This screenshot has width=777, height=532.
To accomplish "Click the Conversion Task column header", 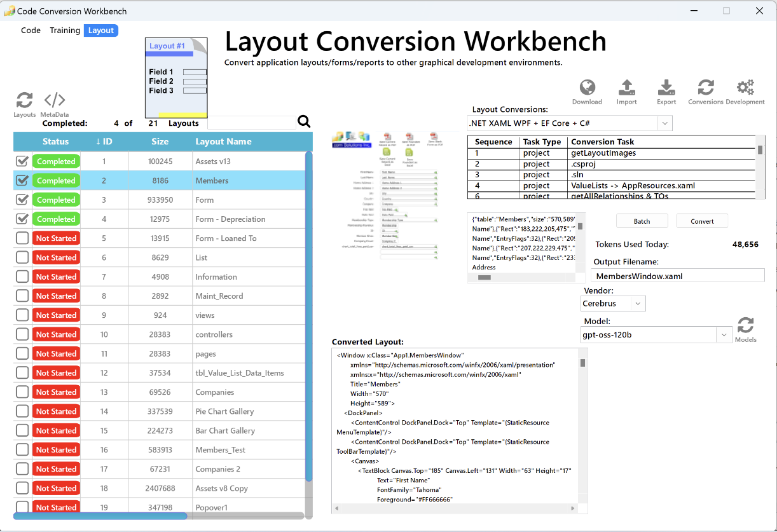I will click(661, 142).
